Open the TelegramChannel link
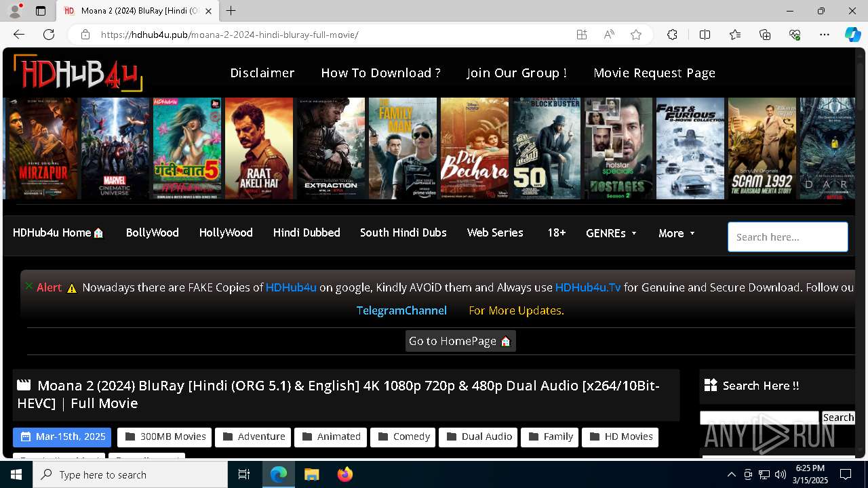868x488 pixels. pos(401,310)
